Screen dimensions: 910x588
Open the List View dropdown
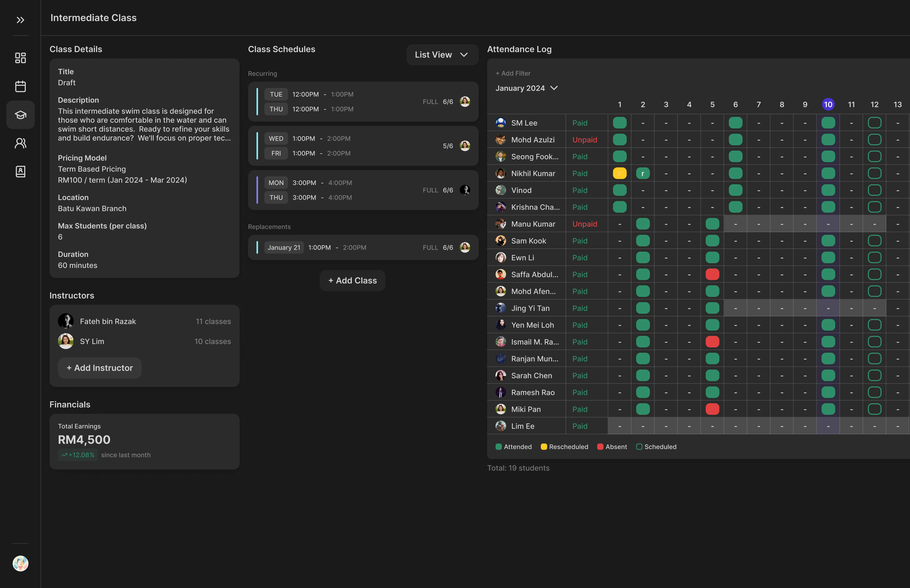point(442,55)
